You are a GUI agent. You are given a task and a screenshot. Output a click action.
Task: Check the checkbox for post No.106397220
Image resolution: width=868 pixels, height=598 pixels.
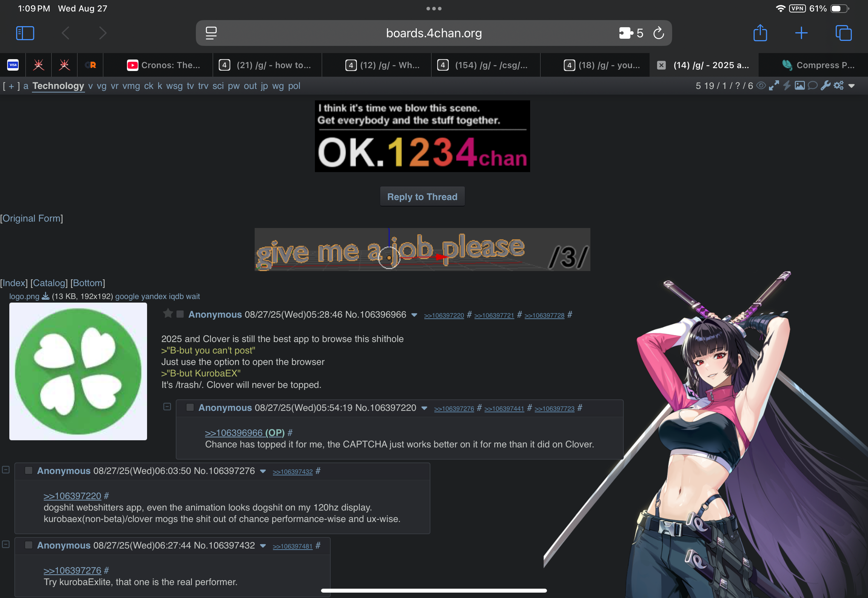click(x=190, y=407)
